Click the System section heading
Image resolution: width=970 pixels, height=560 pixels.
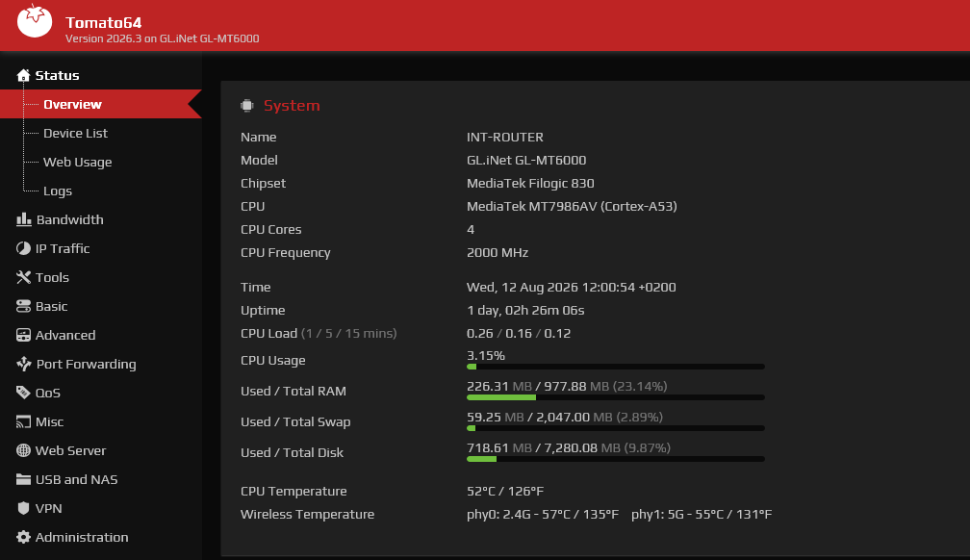292,105
